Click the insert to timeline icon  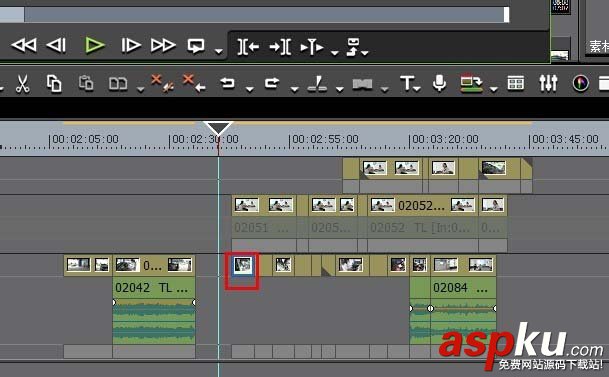pyautogui.click(x=312, y=47)
